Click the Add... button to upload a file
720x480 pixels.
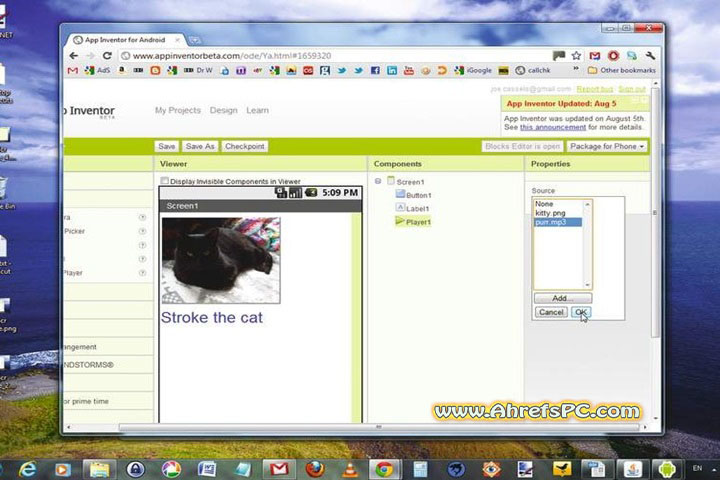[x=562, y=298]
